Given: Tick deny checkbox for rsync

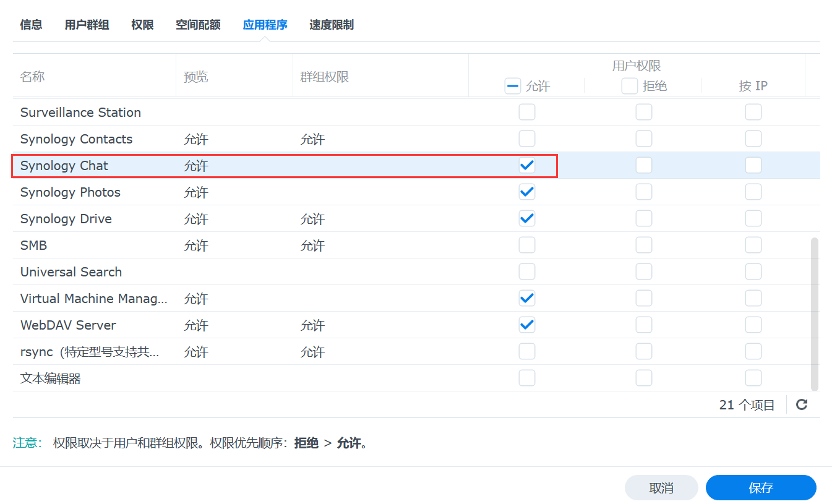Looking at the screenshot, I should pos(644,351).
